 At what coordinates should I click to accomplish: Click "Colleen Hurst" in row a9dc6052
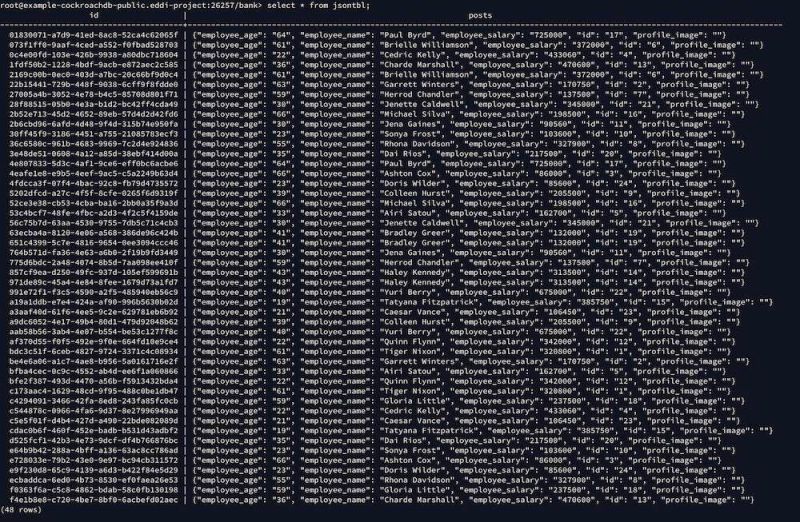[415, 322]
